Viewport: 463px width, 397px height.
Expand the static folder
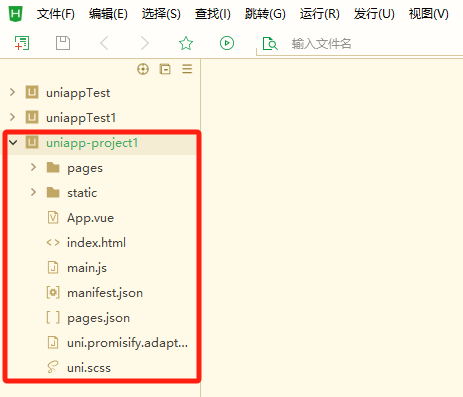click(33, 192)
